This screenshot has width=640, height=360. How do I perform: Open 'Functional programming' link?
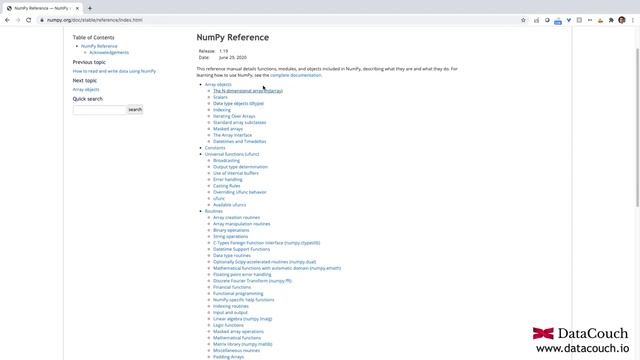click(238, 293)
